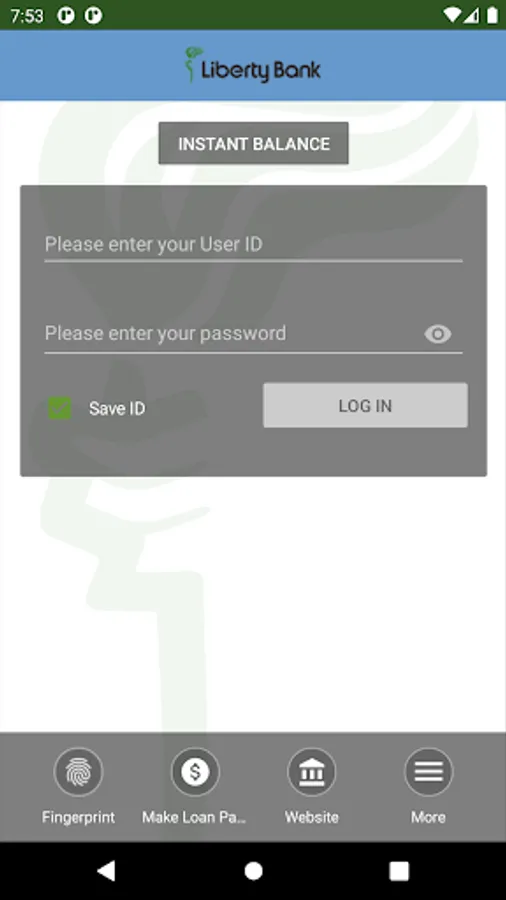Viewport: 506px width, 900px height.
Task: Open the bank Website icon
Action: tap(312, 772)
